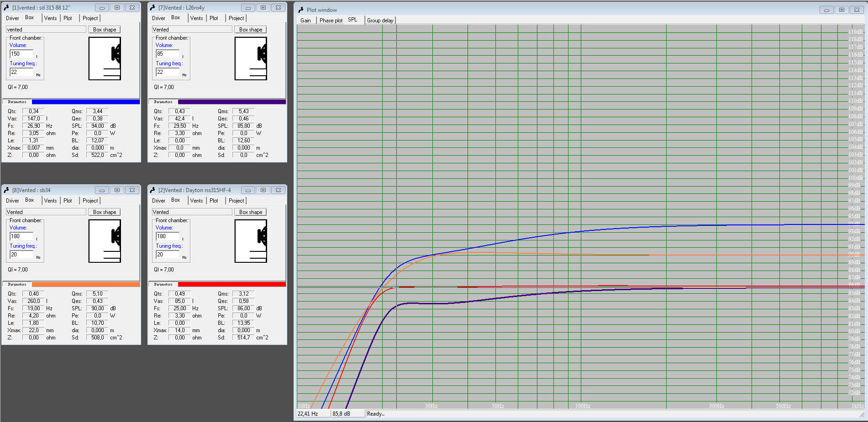This screenshot has height=422, width=868.
Task: Maximize the Plot window
Action: tap(842, 10)
